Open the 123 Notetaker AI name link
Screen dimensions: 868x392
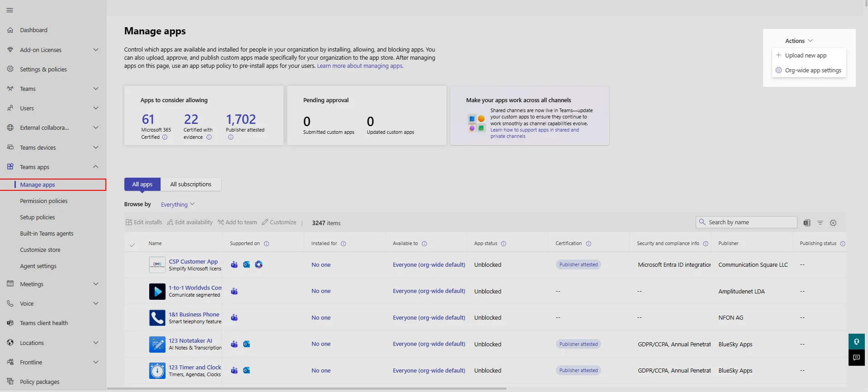pos(190,341)
